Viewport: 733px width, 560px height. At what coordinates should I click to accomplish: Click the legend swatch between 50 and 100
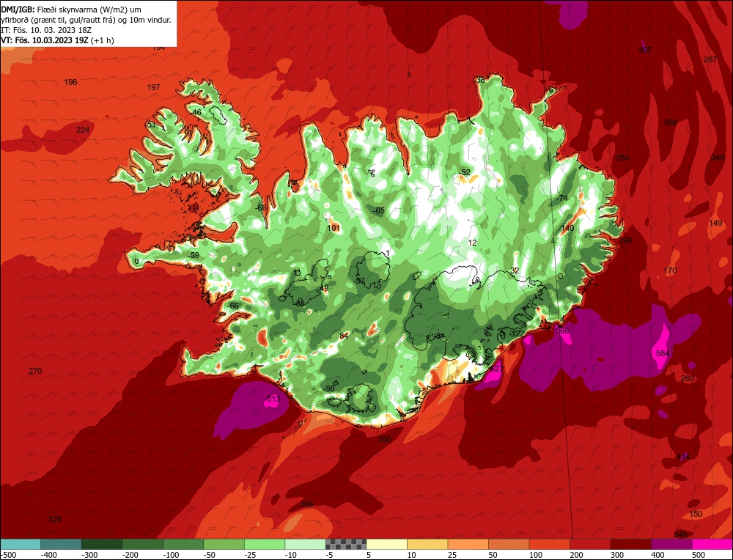[509, 544]
